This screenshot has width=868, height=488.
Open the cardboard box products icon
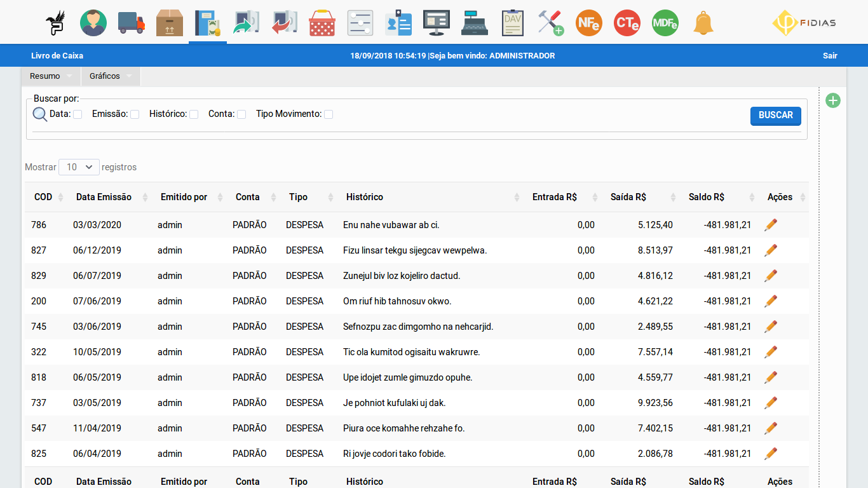point(170,23)
